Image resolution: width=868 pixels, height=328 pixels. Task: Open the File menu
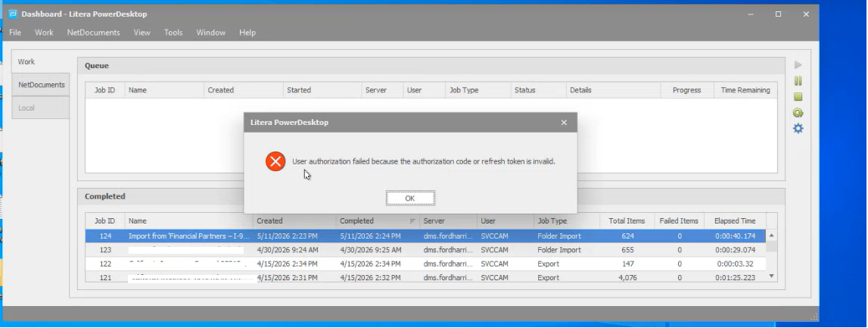pos(15,33)
